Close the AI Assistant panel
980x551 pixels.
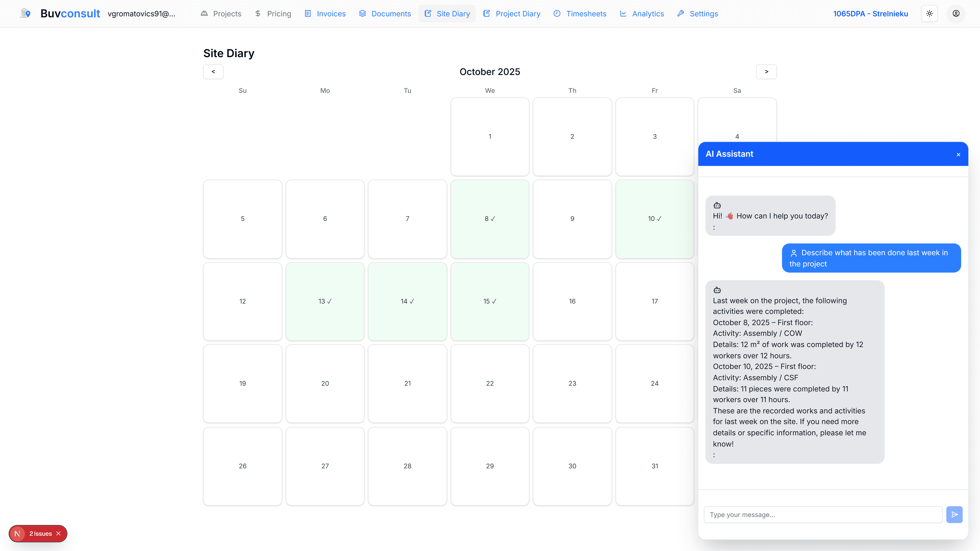958,154
